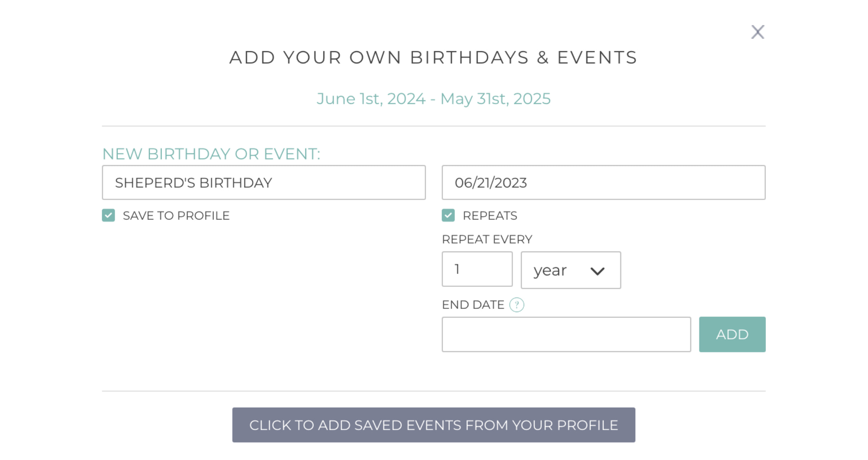Click CLICK TO ADD SAVED EVENTS FROM YOUR PROFILE
Screen dimensions: 868x460
pos(434,425)
